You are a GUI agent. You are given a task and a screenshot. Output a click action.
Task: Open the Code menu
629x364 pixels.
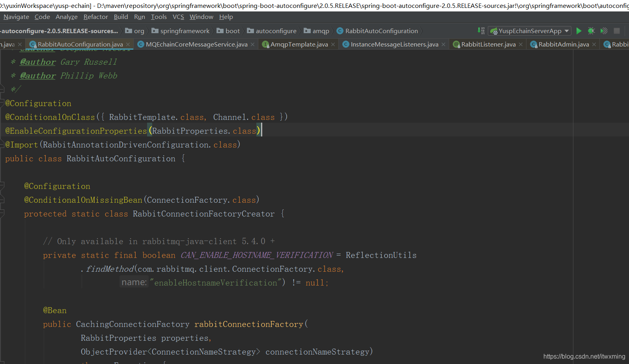click(x=42, y=17)
